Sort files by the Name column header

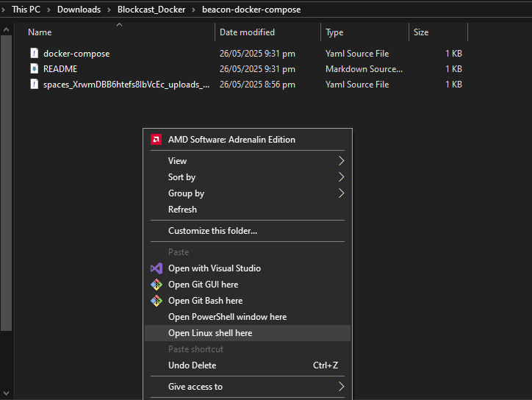coord(40,32)
